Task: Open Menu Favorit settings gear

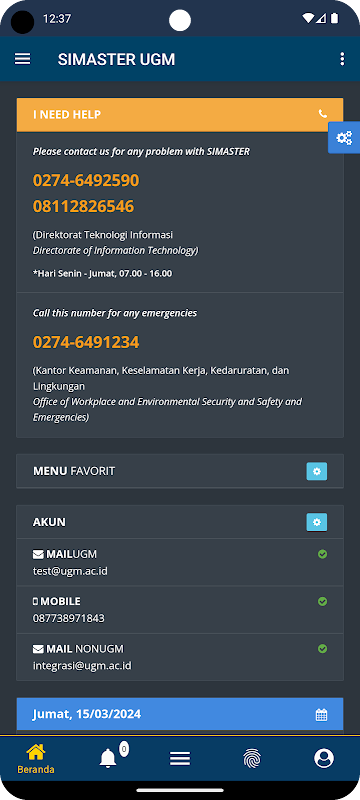Action: coord(317,471)
